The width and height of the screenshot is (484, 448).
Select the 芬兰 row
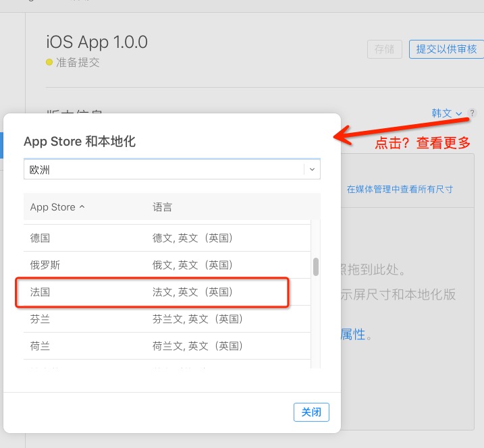(x=167, y=318)
